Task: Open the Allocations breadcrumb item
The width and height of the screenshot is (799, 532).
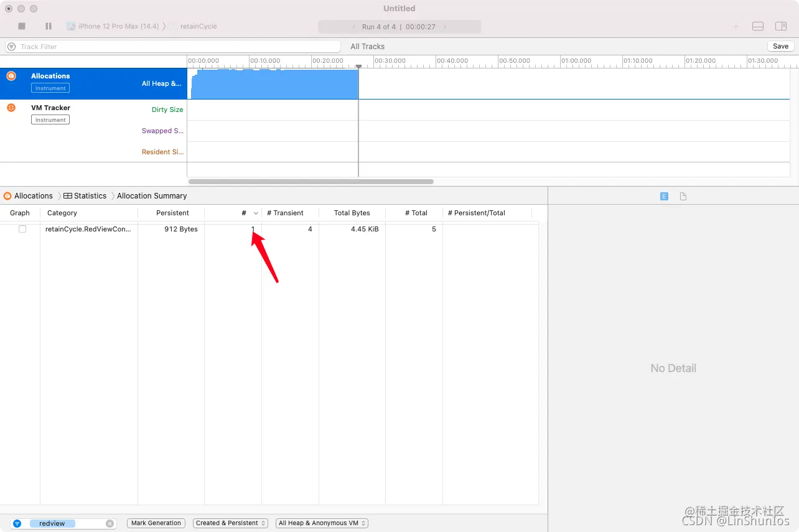Action: pyautogui.click(x=29, y=195)
